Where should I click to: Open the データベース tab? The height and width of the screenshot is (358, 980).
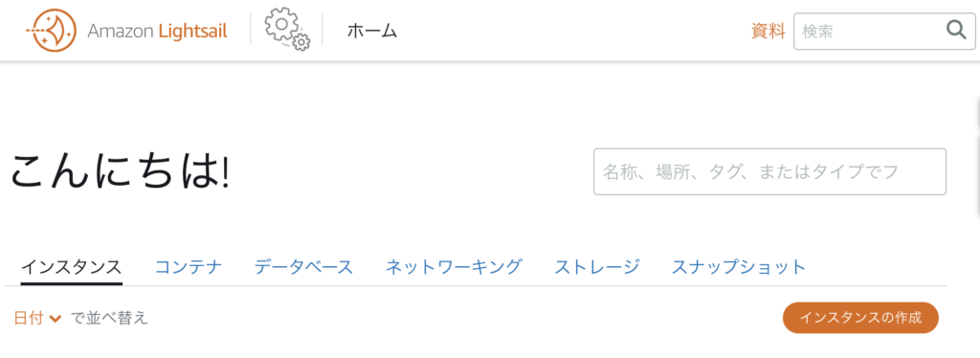click(x=303, y=267)
